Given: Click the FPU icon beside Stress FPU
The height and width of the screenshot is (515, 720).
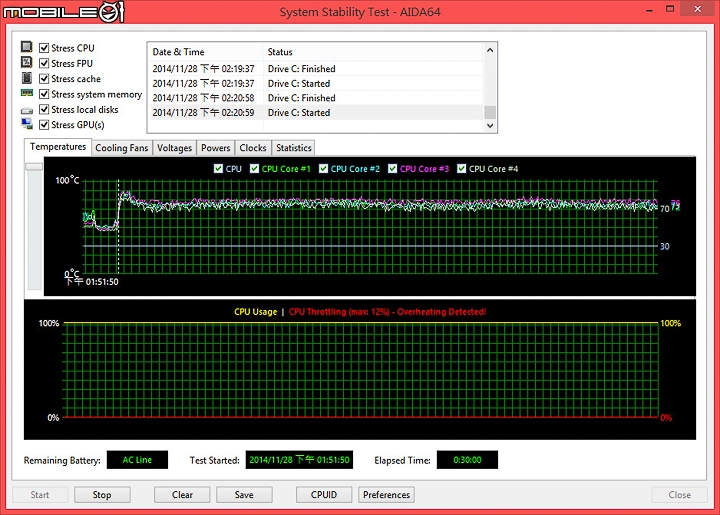Looking at the screenshot, I should 27,62.
